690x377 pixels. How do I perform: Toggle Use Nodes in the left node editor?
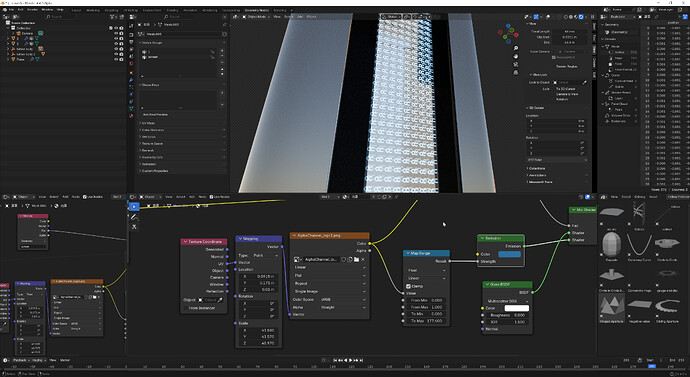click(85, 197)
